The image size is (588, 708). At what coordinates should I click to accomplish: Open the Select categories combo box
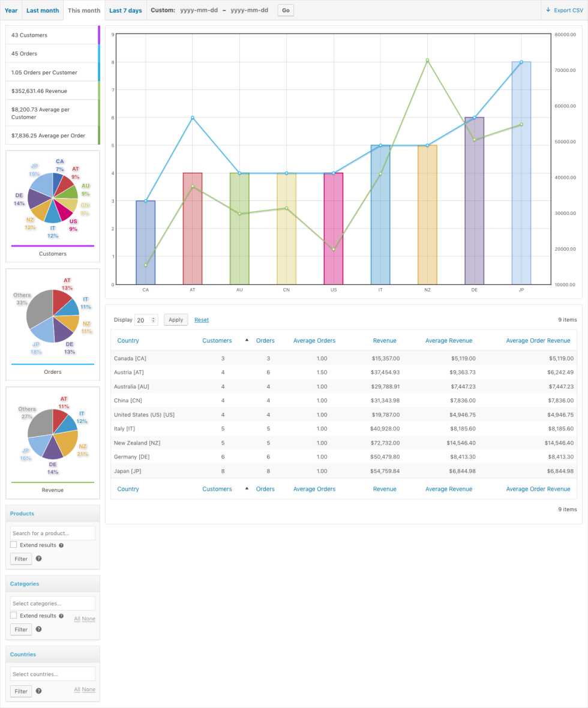point(52,603)
